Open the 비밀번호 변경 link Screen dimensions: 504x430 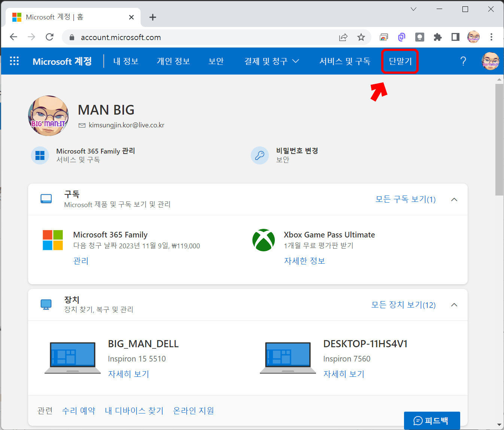click(297, 151)
